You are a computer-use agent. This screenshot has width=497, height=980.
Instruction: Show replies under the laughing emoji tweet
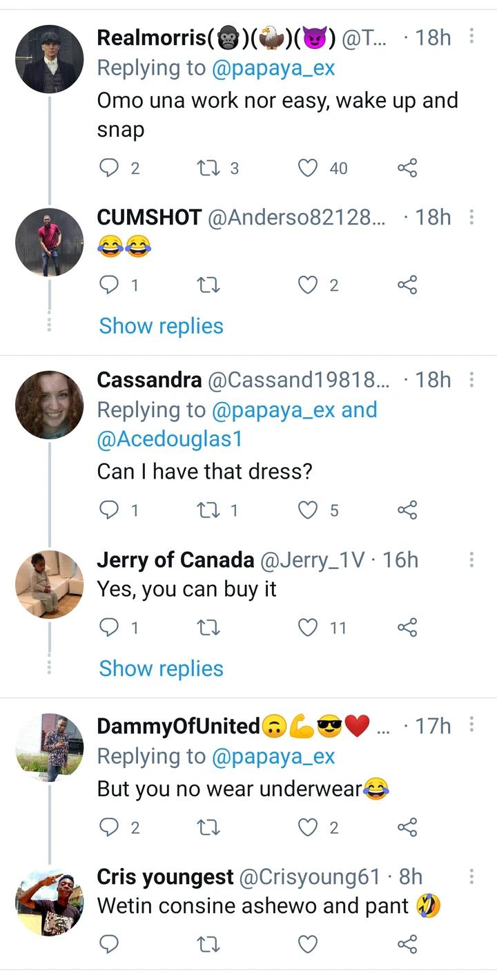point(161,326)
